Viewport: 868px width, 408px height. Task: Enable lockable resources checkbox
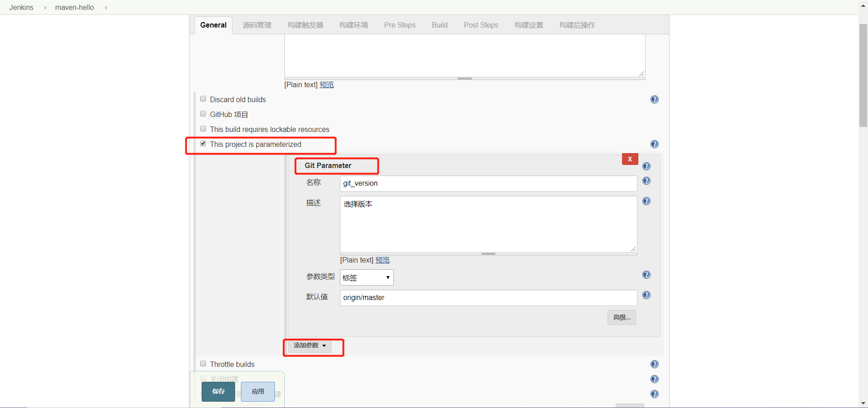203,129
